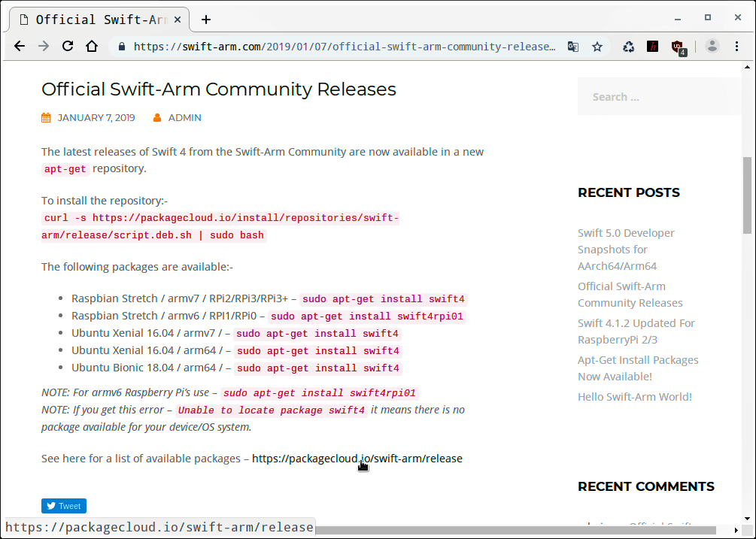
Task: Open the packagecloud.io/swift-arm/release link
Action: click(x=357, y=459)
